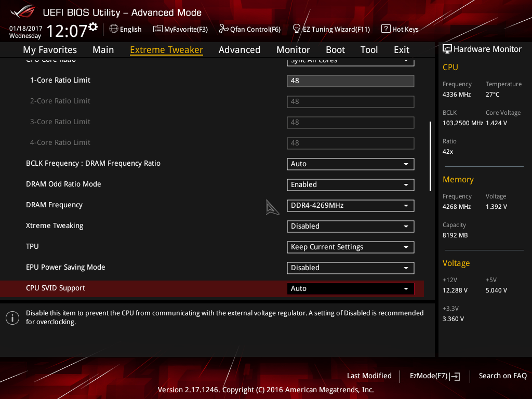Click the 4-Core Ratio Limit field
Screen dimensions: 532x399
[x=351, y=143]
